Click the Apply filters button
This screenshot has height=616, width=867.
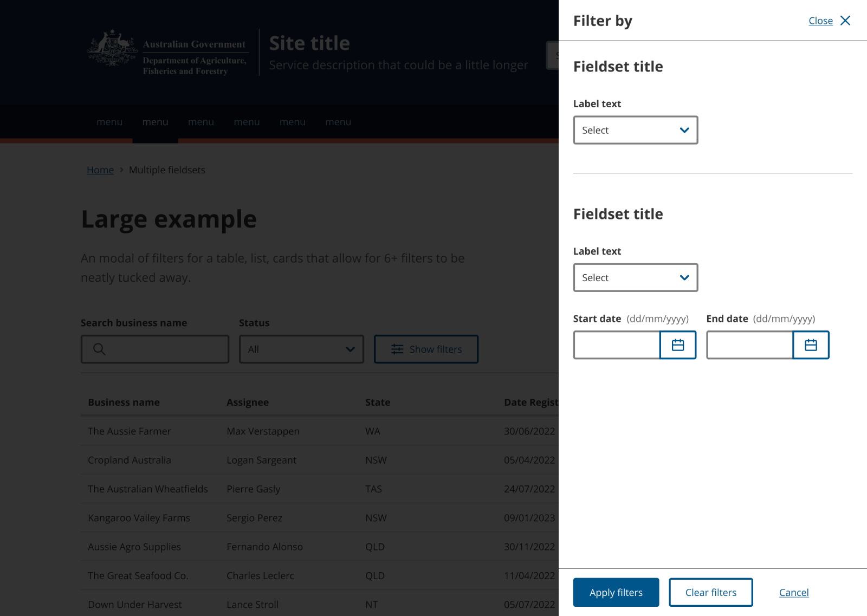tap(616, 592)
